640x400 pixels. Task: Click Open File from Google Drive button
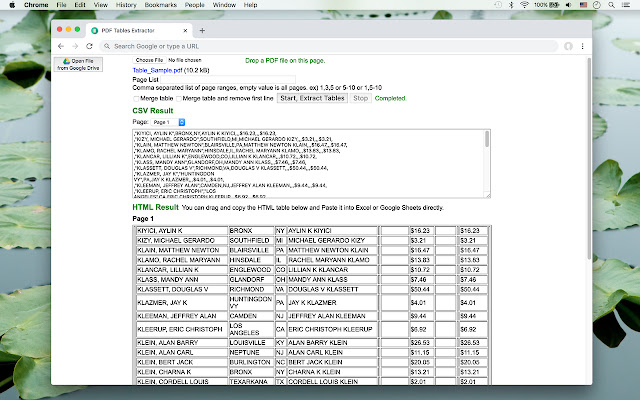[x=79, y=64]
